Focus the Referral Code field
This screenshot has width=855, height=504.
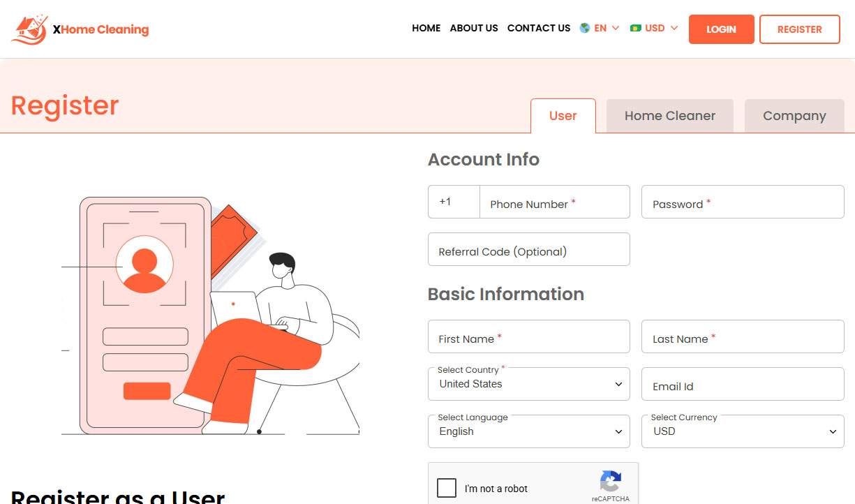[528, 250]
